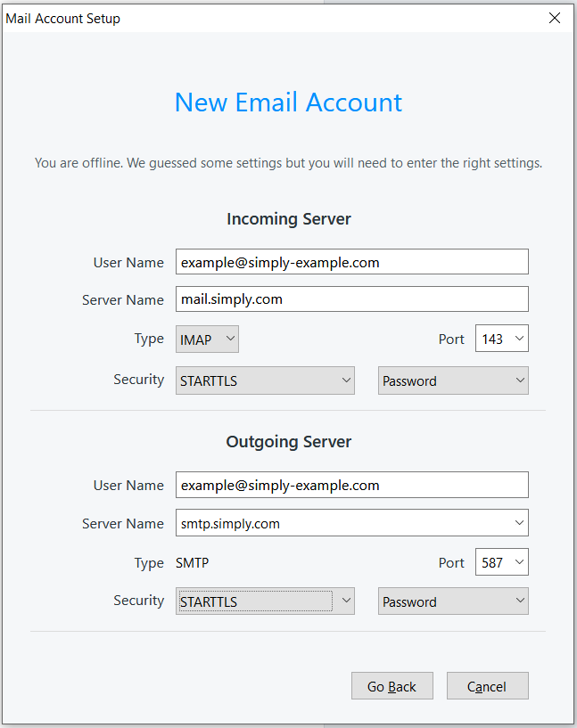
Task: Click the outgoing server User Name field
Action: [351, 485]
